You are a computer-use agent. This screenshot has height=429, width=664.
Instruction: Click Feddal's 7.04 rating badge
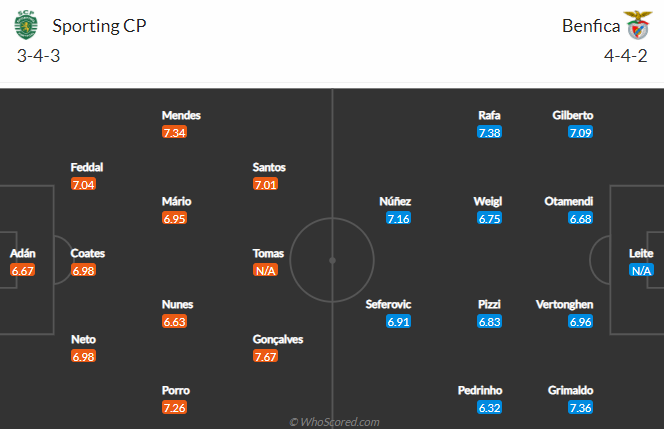click(x=83, y=185)
